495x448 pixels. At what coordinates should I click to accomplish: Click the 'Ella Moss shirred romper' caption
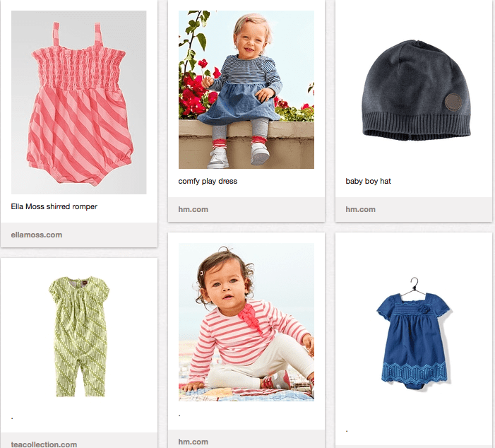point(54,207)
